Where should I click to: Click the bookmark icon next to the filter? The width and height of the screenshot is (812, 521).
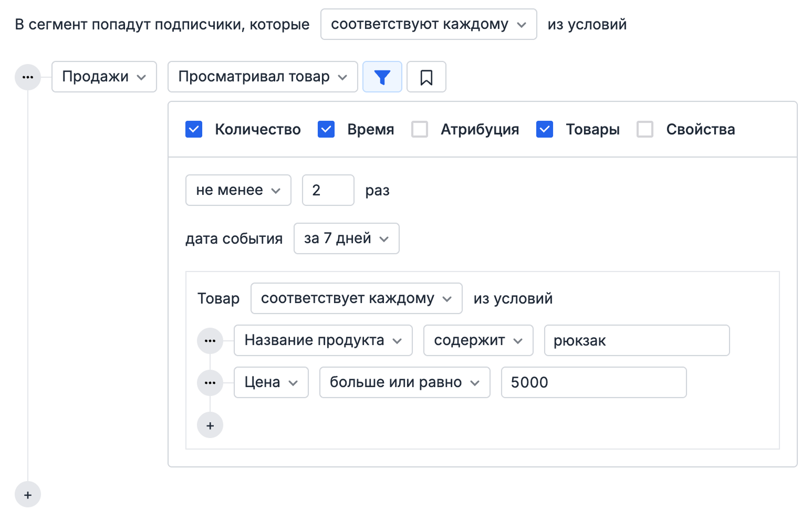(426, 77)
